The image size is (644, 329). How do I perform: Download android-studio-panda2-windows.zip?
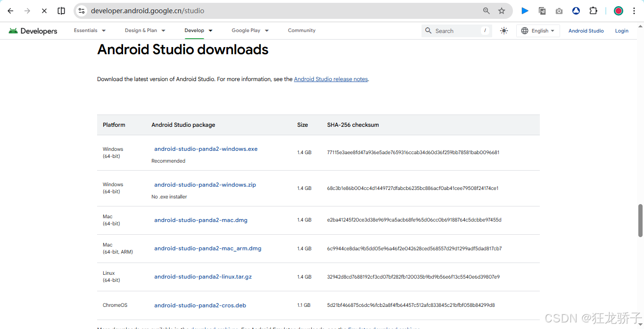point(205,185)
